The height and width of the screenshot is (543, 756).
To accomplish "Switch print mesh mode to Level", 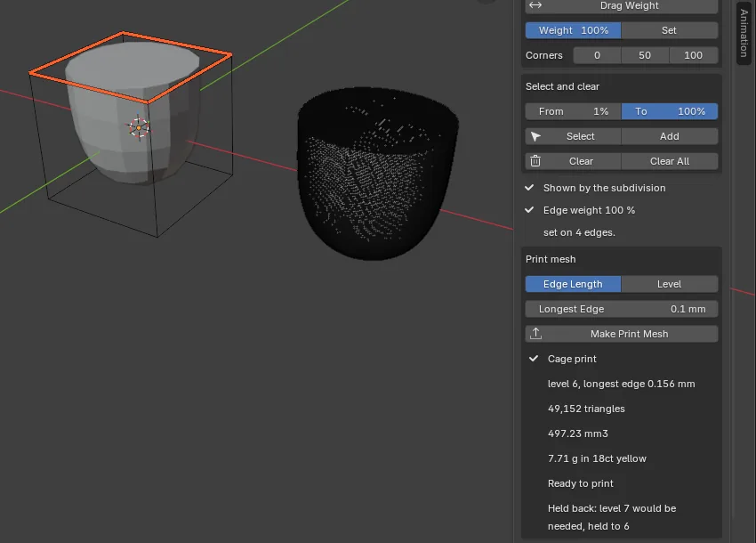I will (x=669, y=284).
